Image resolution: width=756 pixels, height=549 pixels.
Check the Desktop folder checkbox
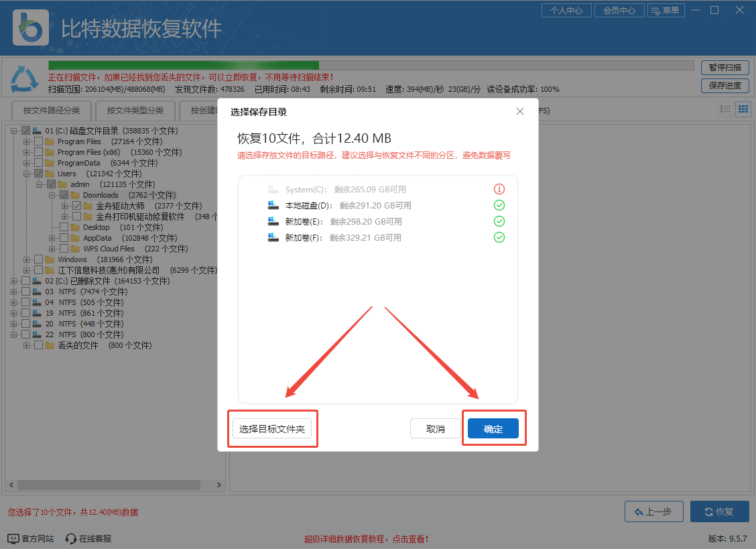pyautogui.click(x=64, y=227)
